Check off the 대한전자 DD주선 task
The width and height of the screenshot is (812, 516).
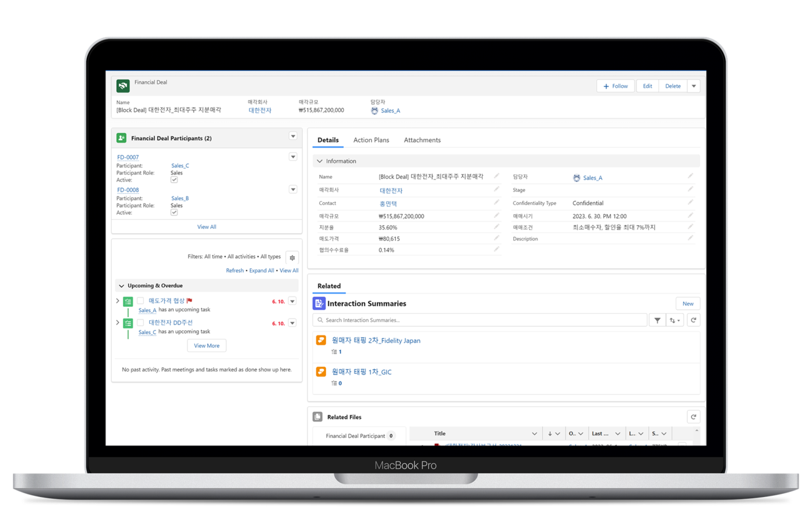pyautogui.click(x=140, y=323)
